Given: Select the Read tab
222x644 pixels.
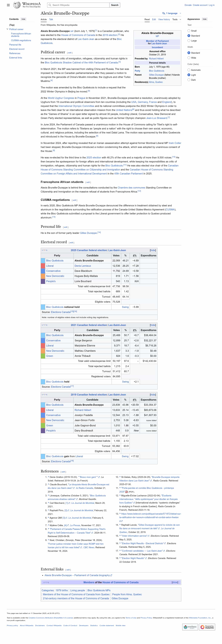Looking at the screenshot, I should tap(147, 19).
